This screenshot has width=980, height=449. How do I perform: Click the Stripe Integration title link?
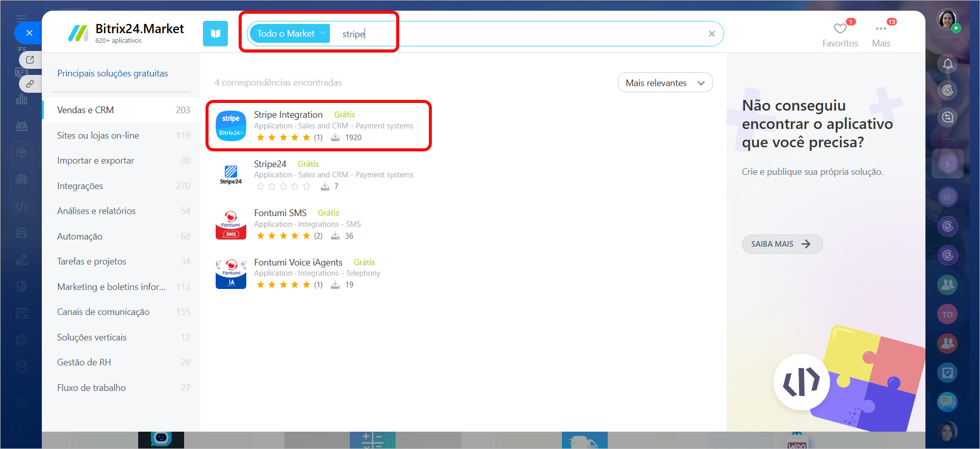pos(288,115)
